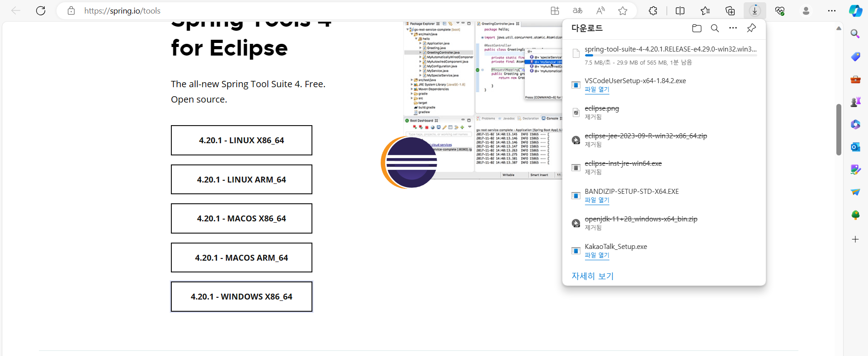Open file link under KakaoTalk_Setup.exe
The height and width of the screenshot is (356, 868).
pyautogui.click(x=597, y=255)
